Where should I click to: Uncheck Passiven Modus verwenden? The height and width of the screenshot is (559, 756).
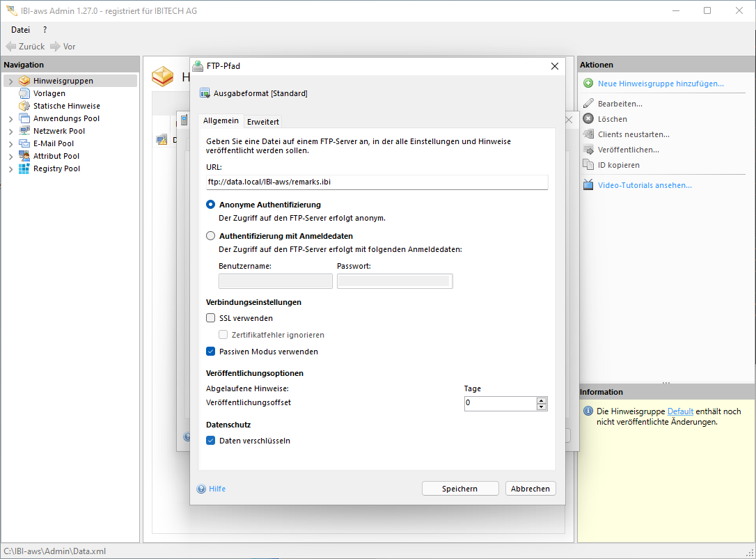[211, 352]
